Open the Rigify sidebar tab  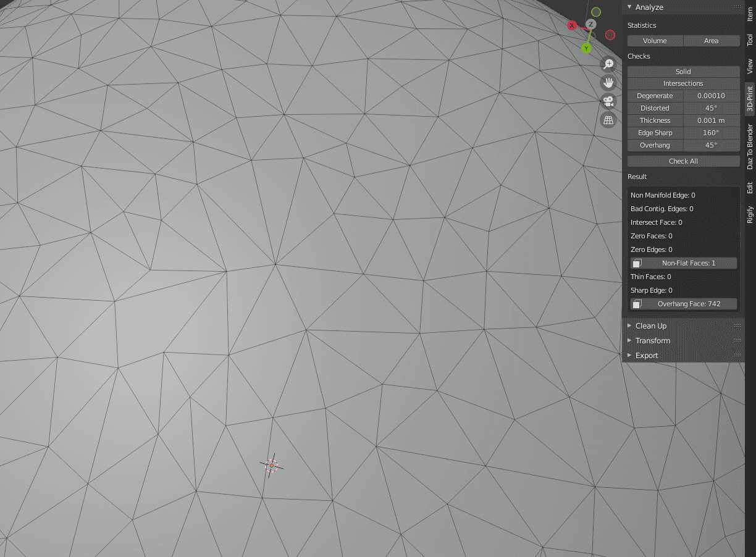pos(749,214)
